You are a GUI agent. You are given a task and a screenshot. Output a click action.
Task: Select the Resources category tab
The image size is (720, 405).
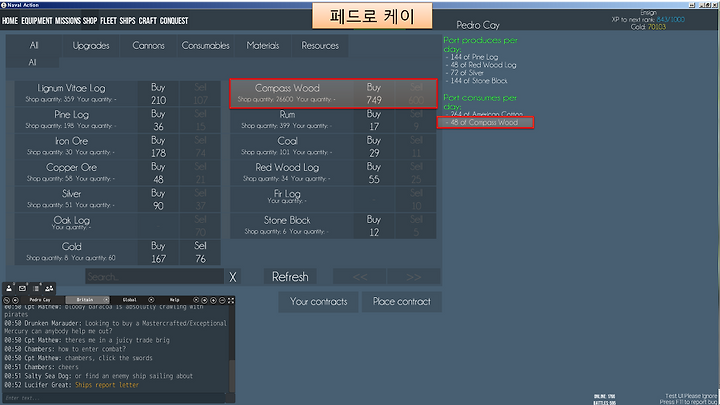[320, 45]
